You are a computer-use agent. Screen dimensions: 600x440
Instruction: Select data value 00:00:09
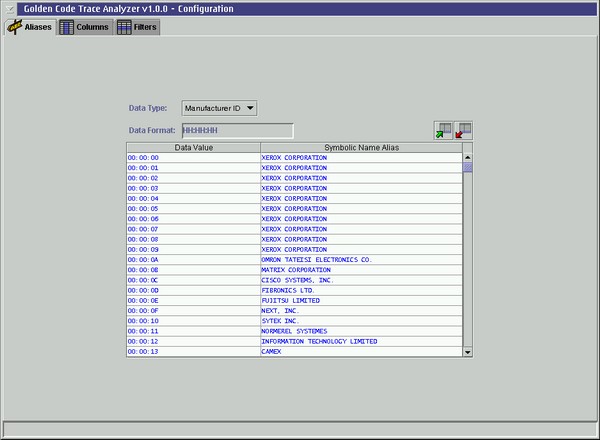(x=194, y=249)
